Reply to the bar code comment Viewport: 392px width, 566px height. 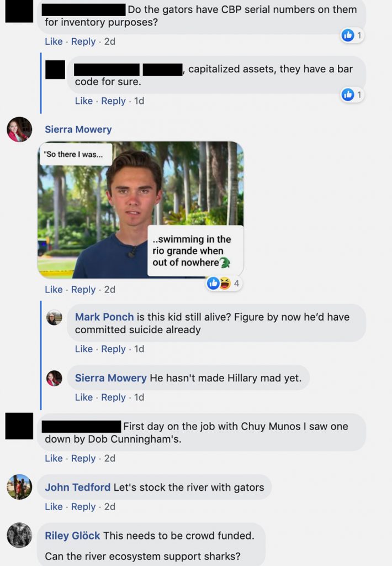tap(114, 101)
